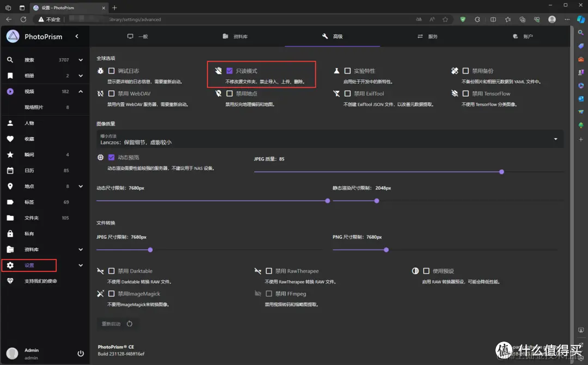Click the private lock icon
The width and height of the screenshot is (588, 365).
pos(10,233)
